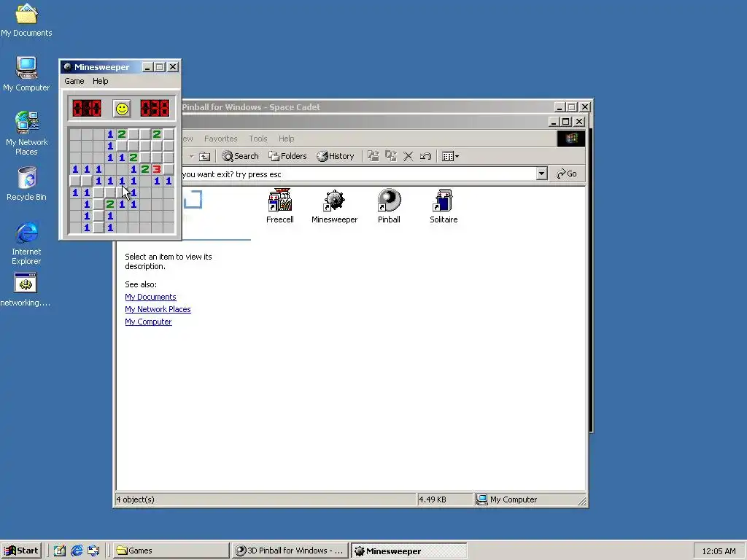Select the networking desktop shortcut icon
Image resolution: width=747 pixels, height=560 pixels.
(26, 290)
